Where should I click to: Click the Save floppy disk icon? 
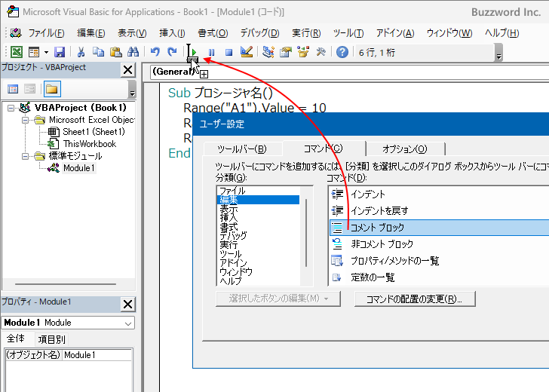coord(60,52)
